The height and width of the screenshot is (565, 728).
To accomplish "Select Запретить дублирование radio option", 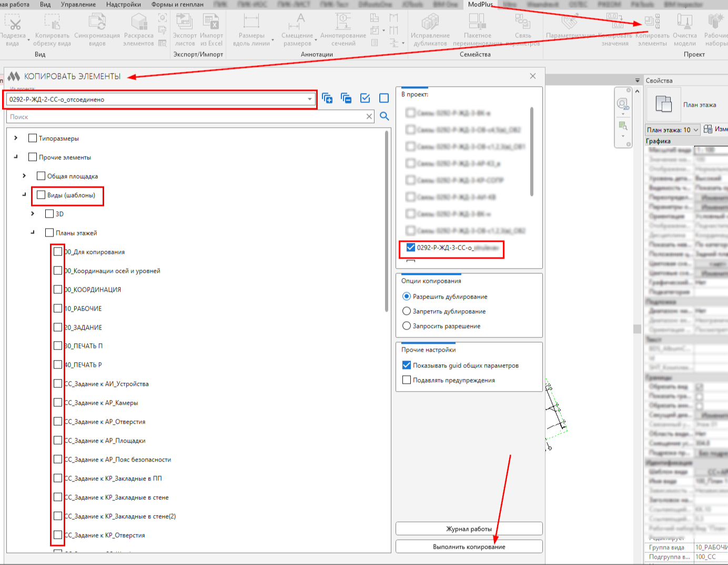I will coord(407,311).
